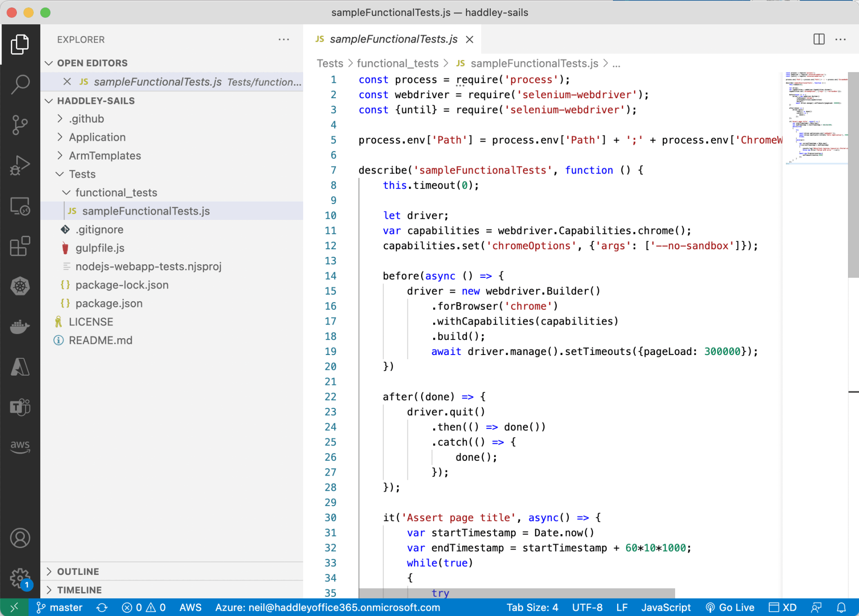
Task: Click the JavaScript language mode button
Action: (x=665, y=608)
